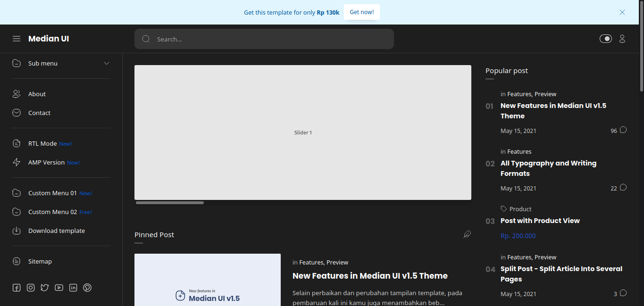Open the Download template link
The width and height of the screenshot is (644, 306).
pyautogui.click(x=57, y=231)
